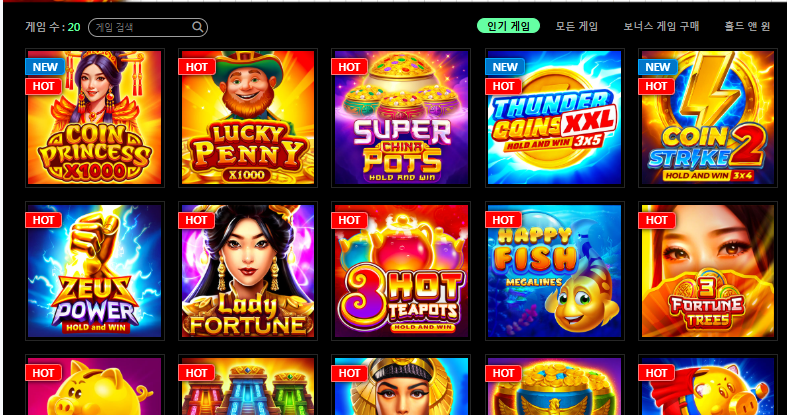Open Coin Princess X1000 game
The width and height of the screenshot is (787, 415).
94,117
